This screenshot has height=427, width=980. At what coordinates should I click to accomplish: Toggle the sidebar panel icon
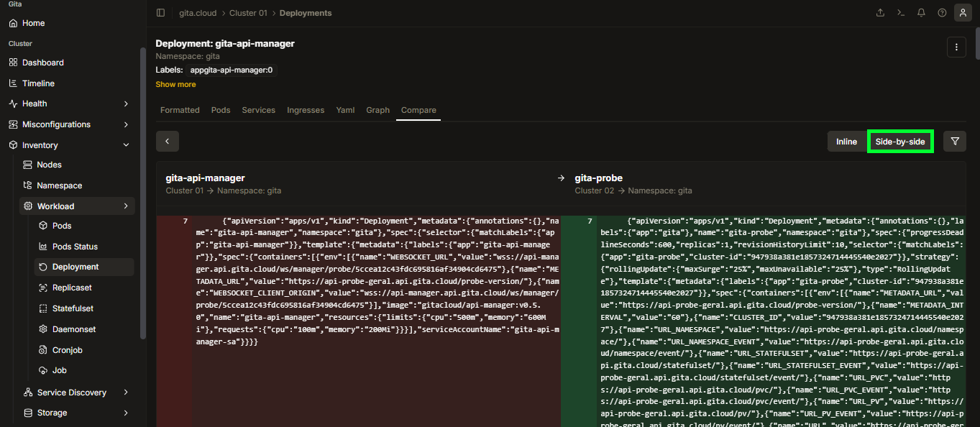coord(160,13)
